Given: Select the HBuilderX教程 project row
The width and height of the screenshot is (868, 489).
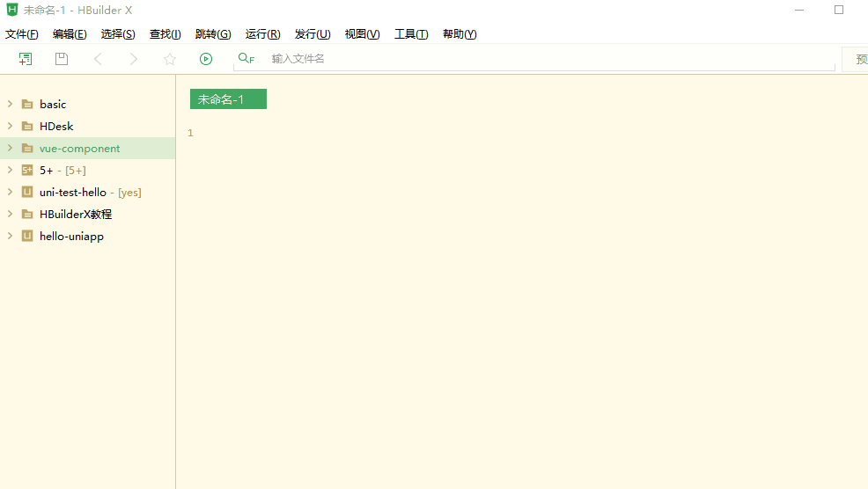Looking at the screenshot, I should [87, 214].
